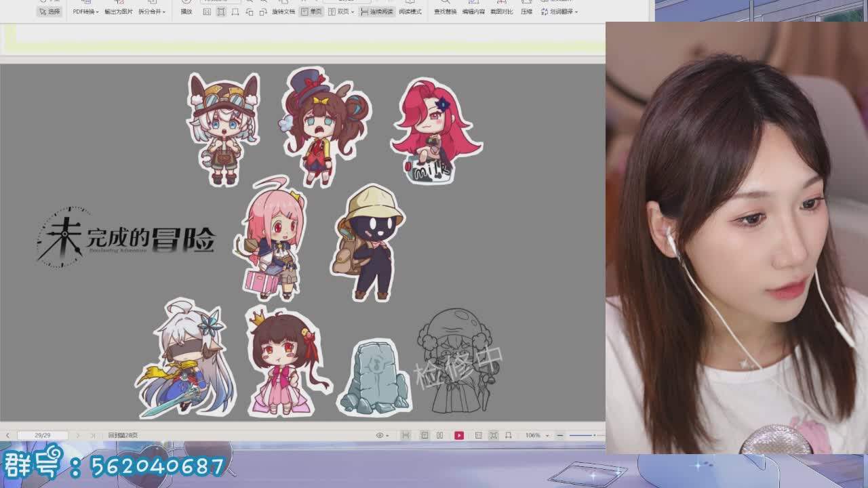Image resolution: width=868 pixels, height=488 pixels.
Task: Start 播放 slideshow playback
Action: pyautogui.click(x=186, y=12)
